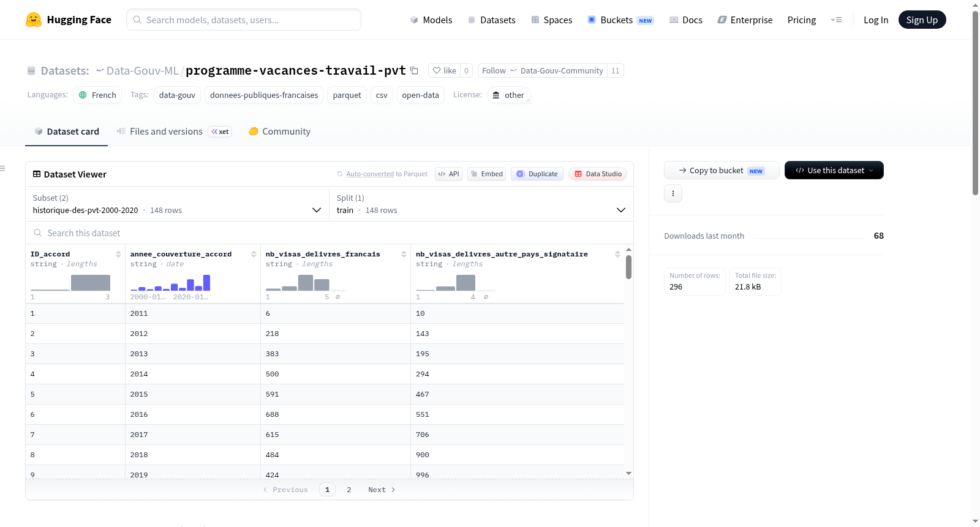Sort the ID_accord column

coord(118,254)
